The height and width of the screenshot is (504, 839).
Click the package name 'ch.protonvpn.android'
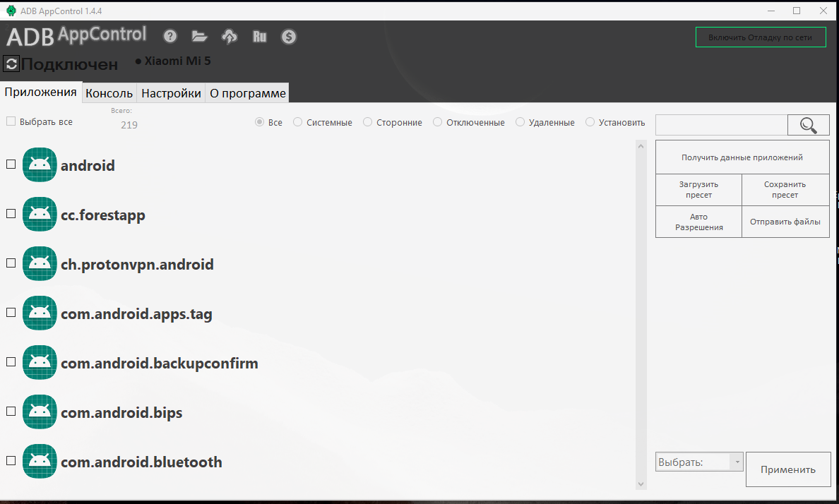click(x=137, y=265)
